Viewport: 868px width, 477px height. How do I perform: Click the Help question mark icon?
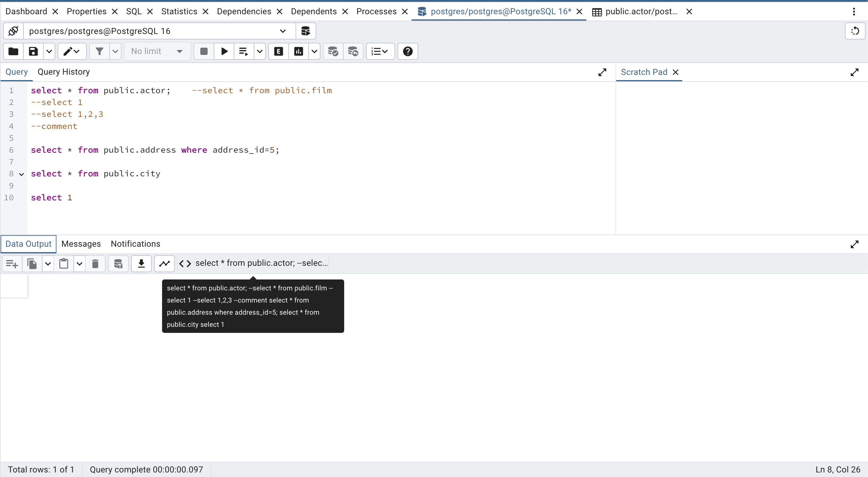(x=408, y=51)
